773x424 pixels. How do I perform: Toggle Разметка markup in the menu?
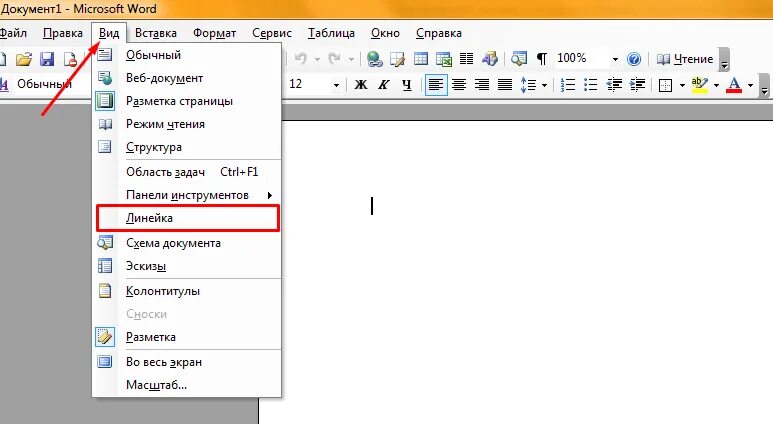[x=188, y=337]
